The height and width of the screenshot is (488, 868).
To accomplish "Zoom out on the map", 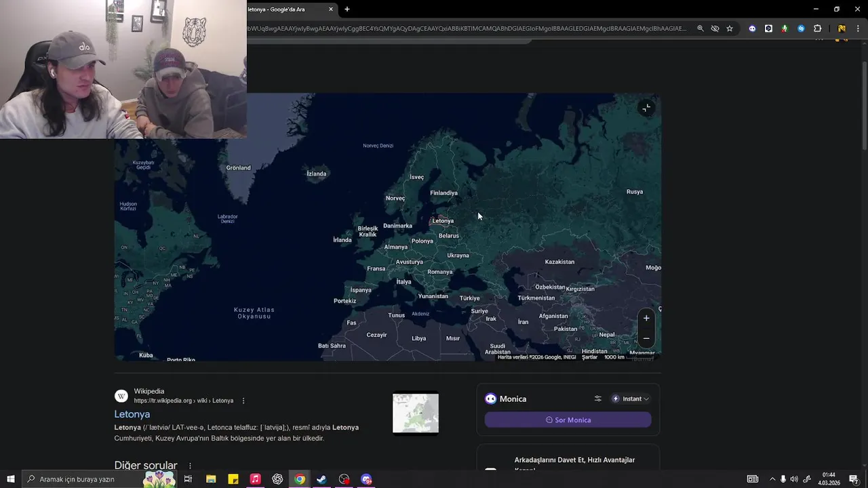I will point(646,338).
